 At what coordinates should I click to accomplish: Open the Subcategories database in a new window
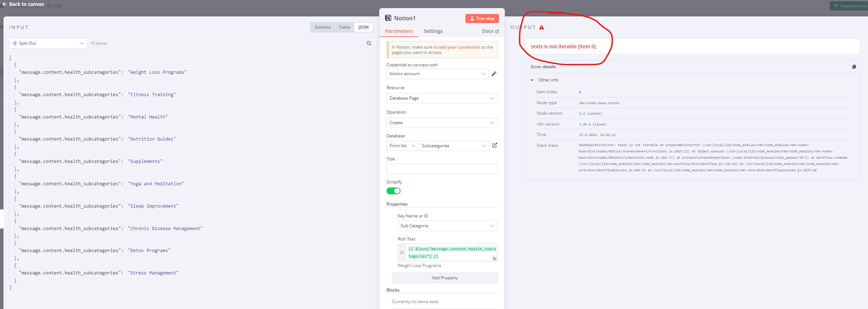pyautogui.click(x=495, y=145)
